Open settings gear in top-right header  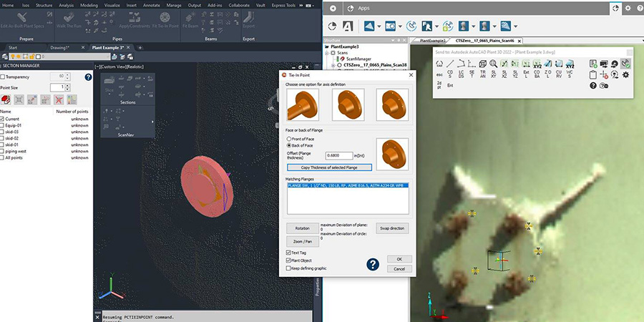click(x=628, y=8)
